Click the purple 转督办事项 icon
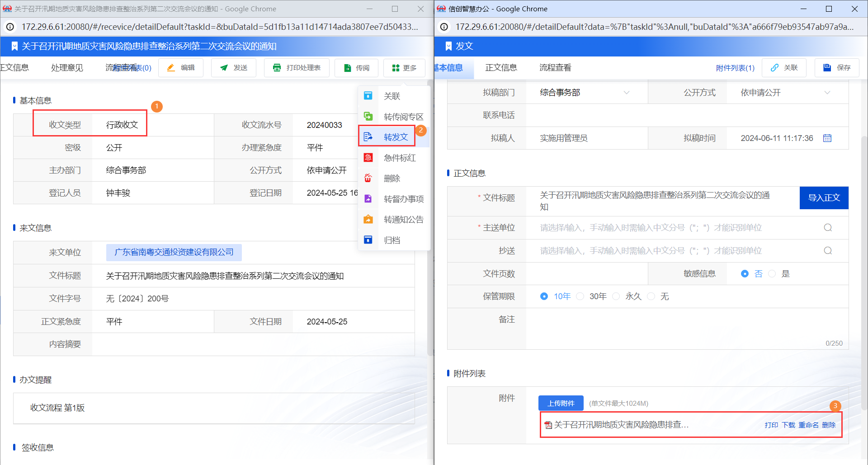 point(368,199)
